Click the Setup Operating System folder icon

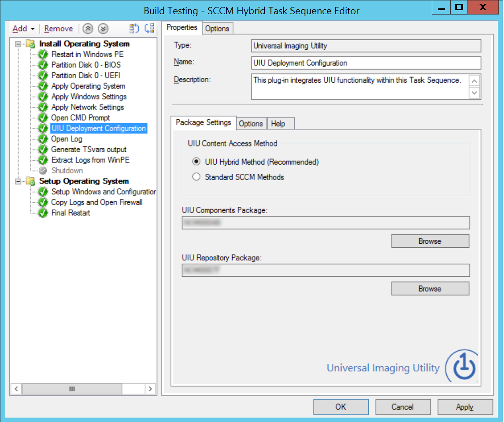(x=30, y=181)
